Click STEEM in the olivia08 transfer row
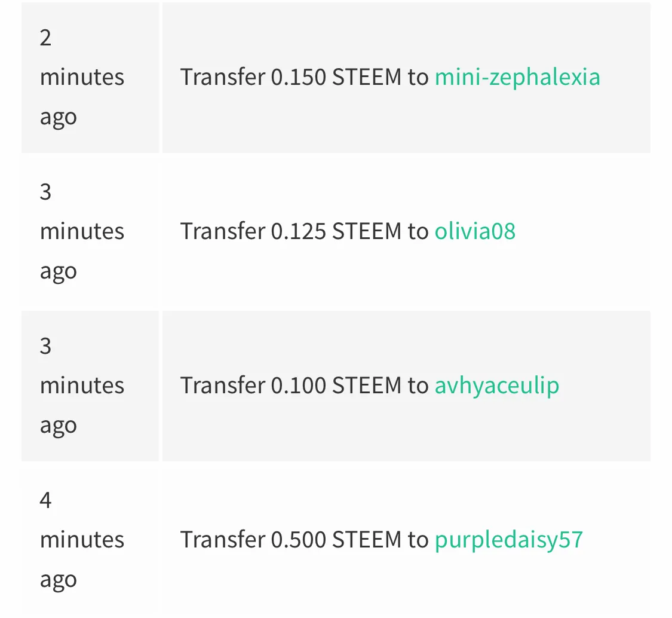 (367, 231)
